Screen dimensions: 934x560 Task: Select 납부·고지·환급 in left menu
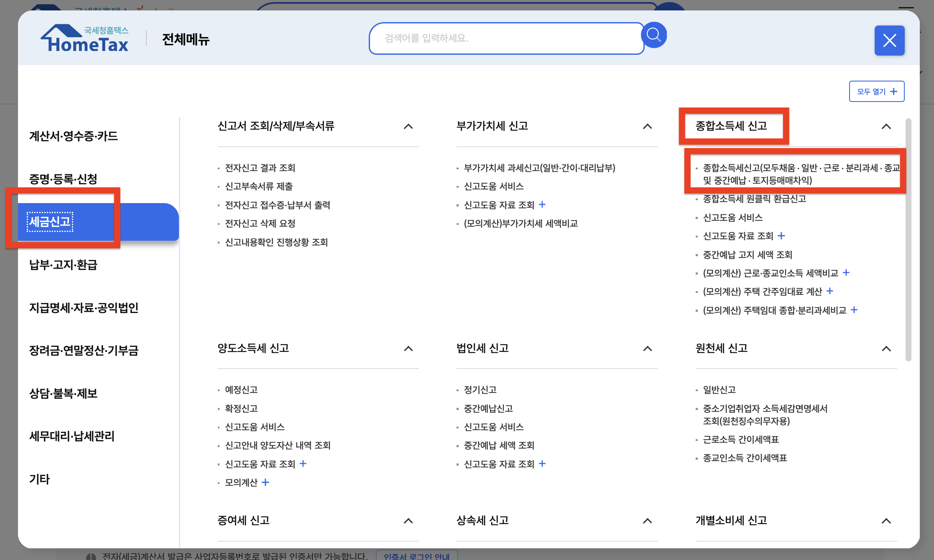coord(63,265)
